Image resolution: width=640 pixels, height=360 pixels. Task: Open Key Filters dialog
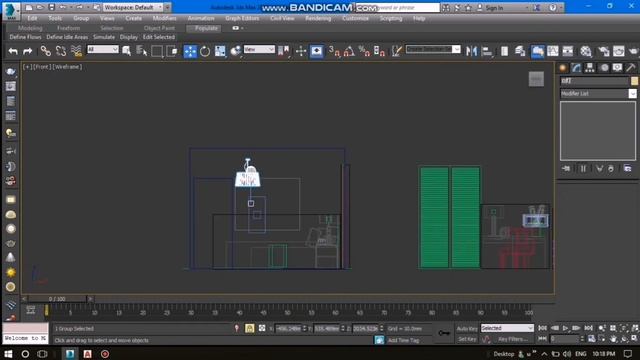click(513, 339)
